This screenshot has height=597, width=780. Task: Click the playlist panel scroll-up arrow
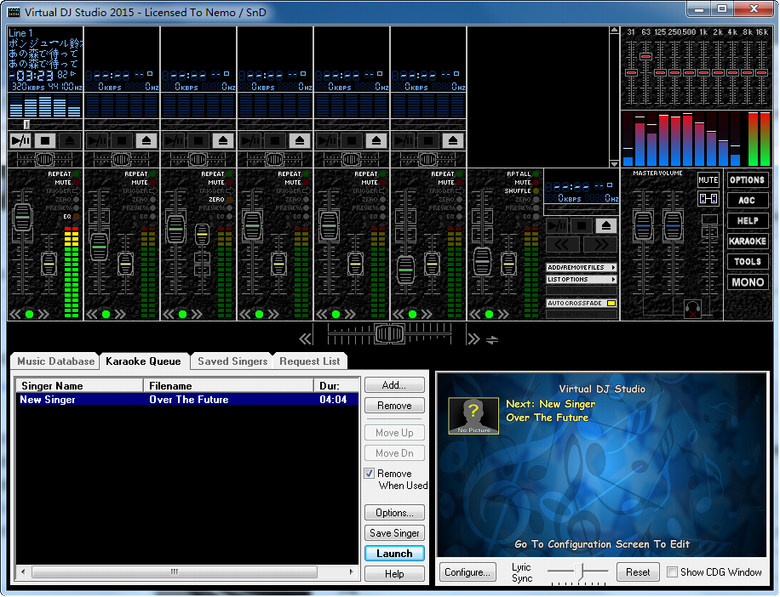[x=614, y=30]
